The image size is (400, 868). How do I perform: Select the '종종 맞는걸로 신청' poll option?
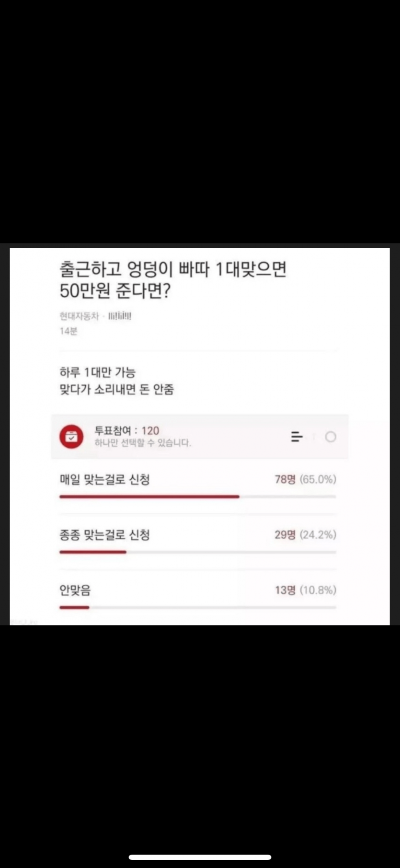pos(104,534)
